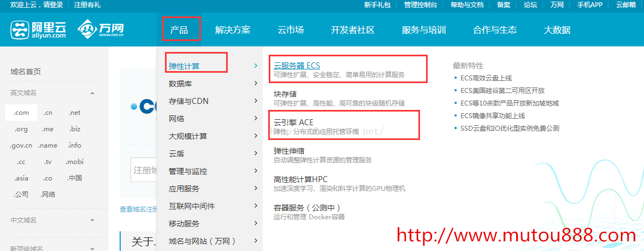Expand the 数据库 chevron arrow
644x251 pixels.
[256, 83]
